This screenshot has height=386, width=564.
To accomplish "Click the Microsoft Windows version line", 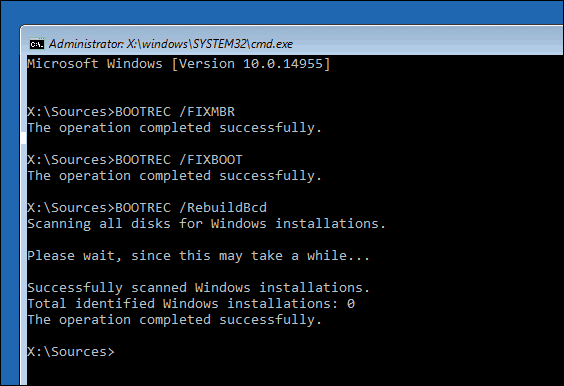I will [x=179, y=64].
